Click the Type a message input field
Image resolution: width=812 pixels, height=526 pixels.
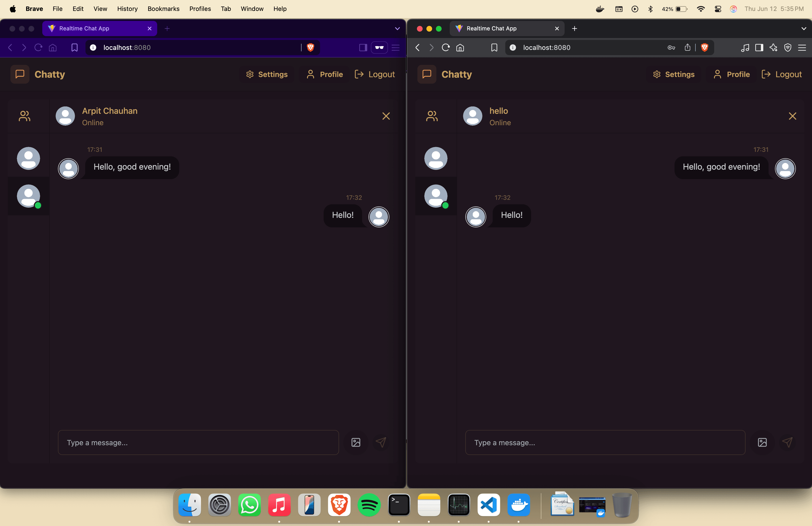[198, 442]
